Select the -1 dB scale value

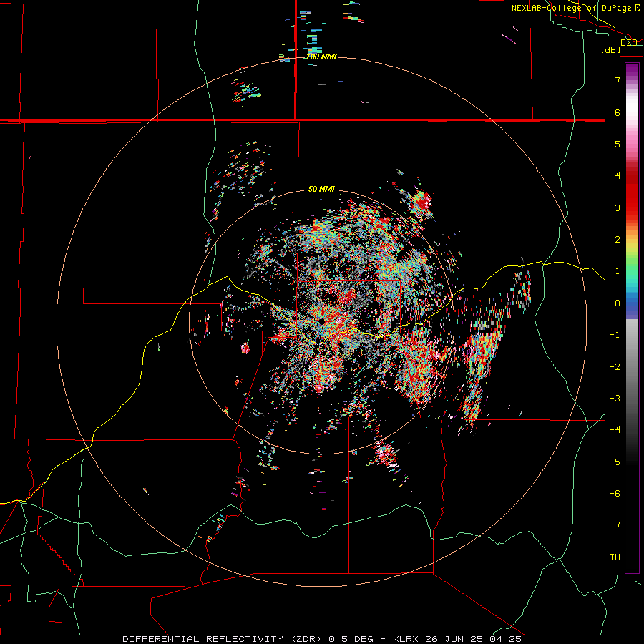(615, 334)
